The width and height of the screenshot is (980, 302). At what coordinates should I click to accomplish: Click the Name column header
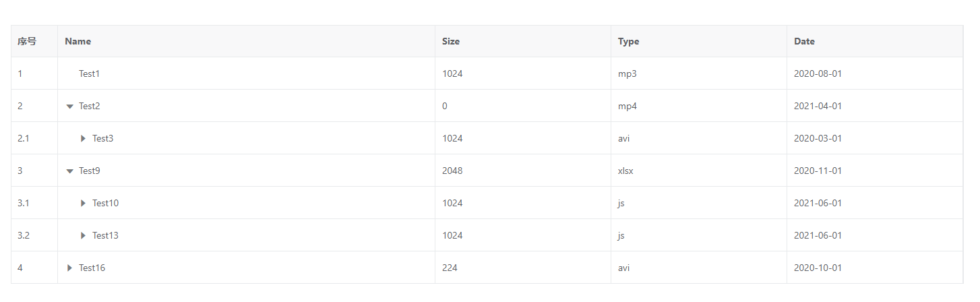click(78, 41)
